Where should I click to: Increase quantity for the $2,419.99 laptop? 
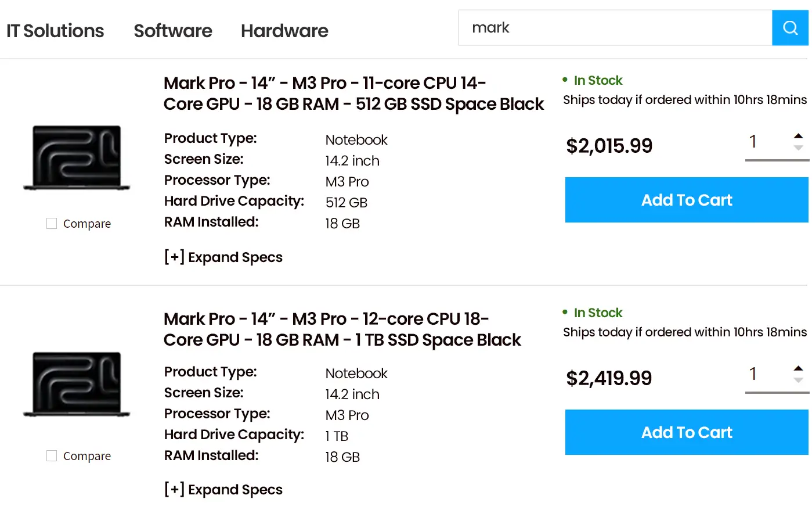pos(798,368)
